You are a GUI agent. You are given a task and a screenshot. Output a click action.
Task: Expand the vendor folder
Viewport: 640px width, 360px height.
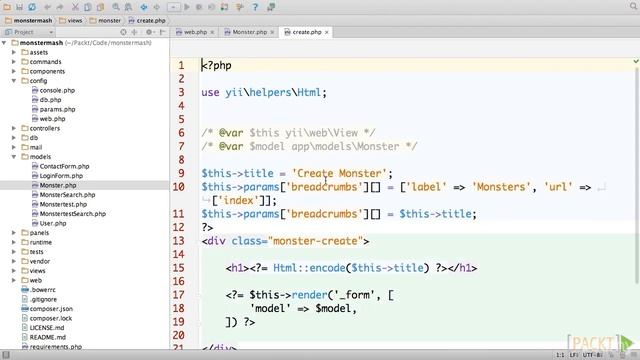pyautogui.click(x=14, y=261)
